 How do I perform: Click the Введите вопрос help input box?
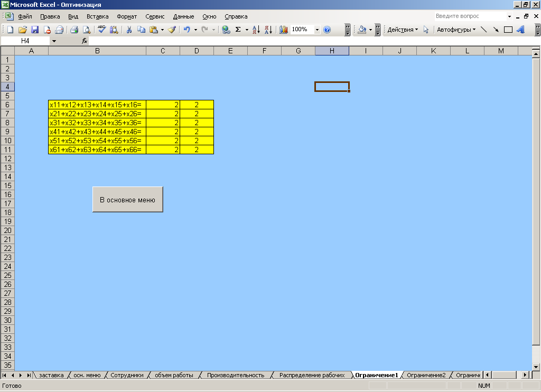(x=469, y=16)
